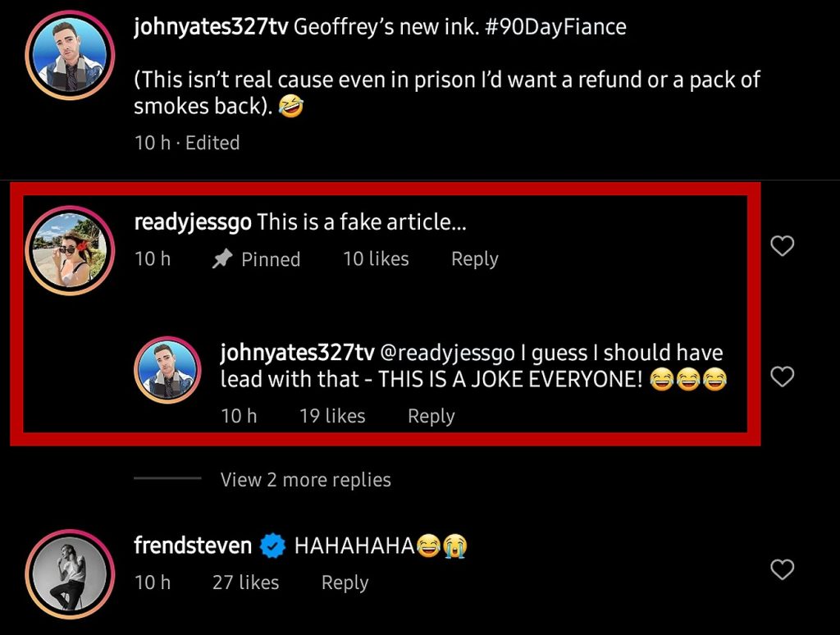The height and width of the screenshot is (635, 840).
Task: Like frendsteven's comment via the heart icon
Action: tap(782, 569)
